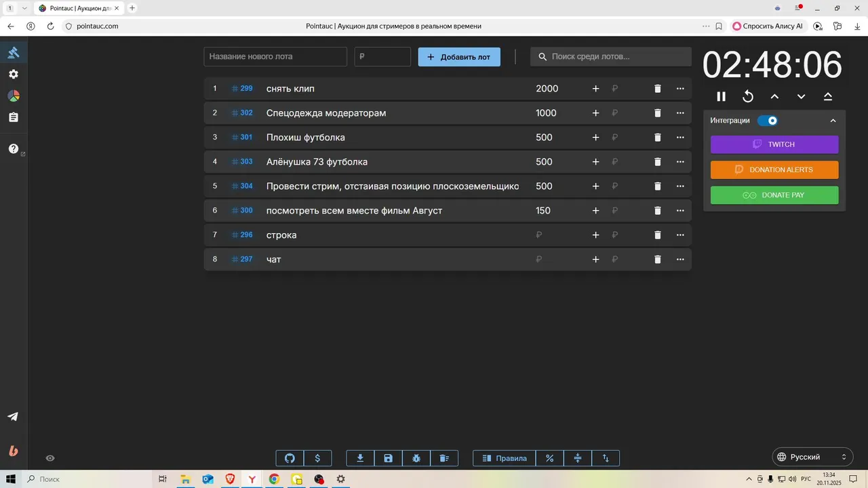Collapse the Интеграции panel chevron
The image size is (868, 488).
tap(833, 121)
